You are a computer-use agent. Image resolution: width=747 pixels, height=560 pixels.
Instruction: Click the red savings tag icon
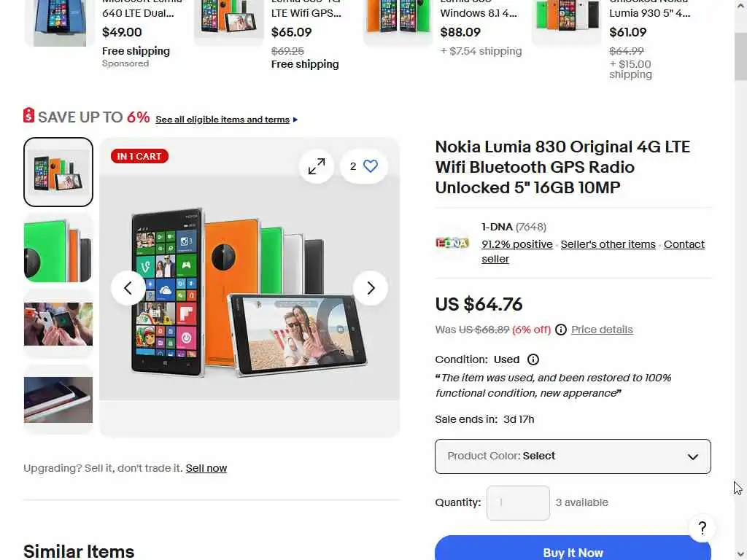point(29,116)
